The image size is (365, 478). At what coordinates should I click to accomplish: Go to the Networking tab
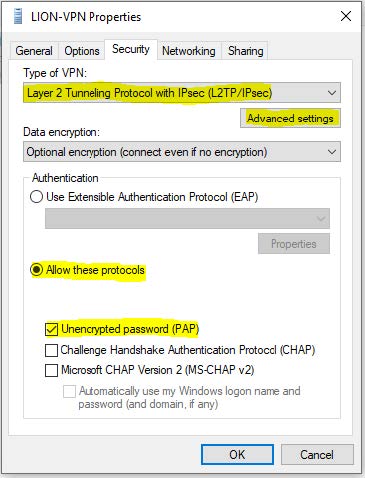pos(189,51)
